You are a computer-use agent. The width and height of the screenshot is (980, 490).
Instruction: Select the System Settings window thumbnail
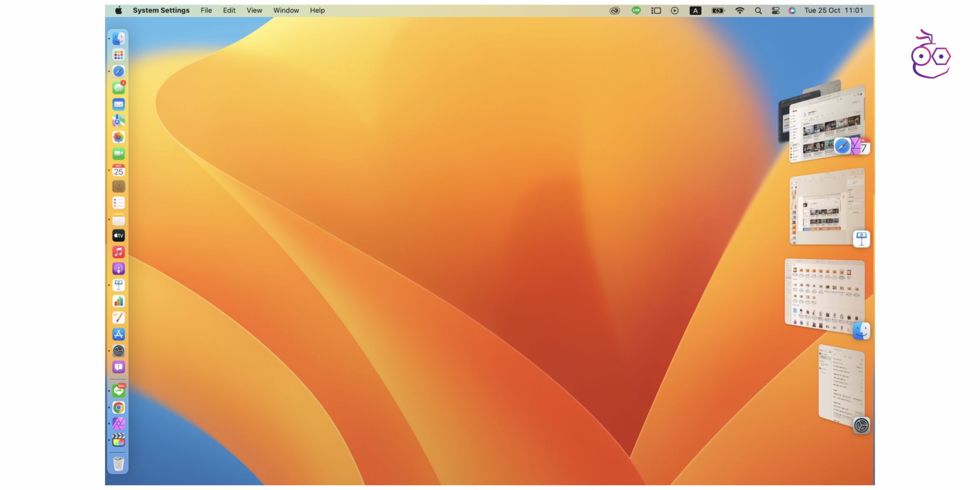[x=841, y=387]
